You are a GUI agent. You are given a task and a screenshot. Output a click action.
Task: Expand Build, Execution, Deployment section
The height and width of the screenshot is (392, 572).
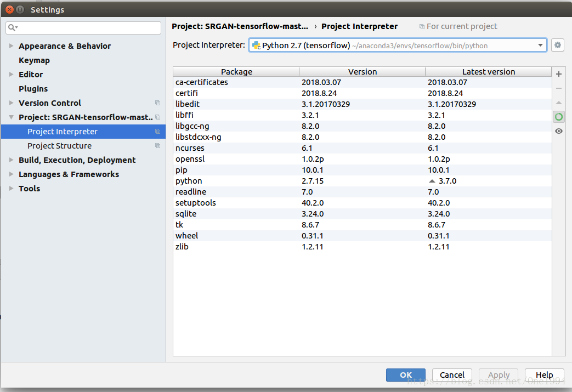click(x=11, y=160)
